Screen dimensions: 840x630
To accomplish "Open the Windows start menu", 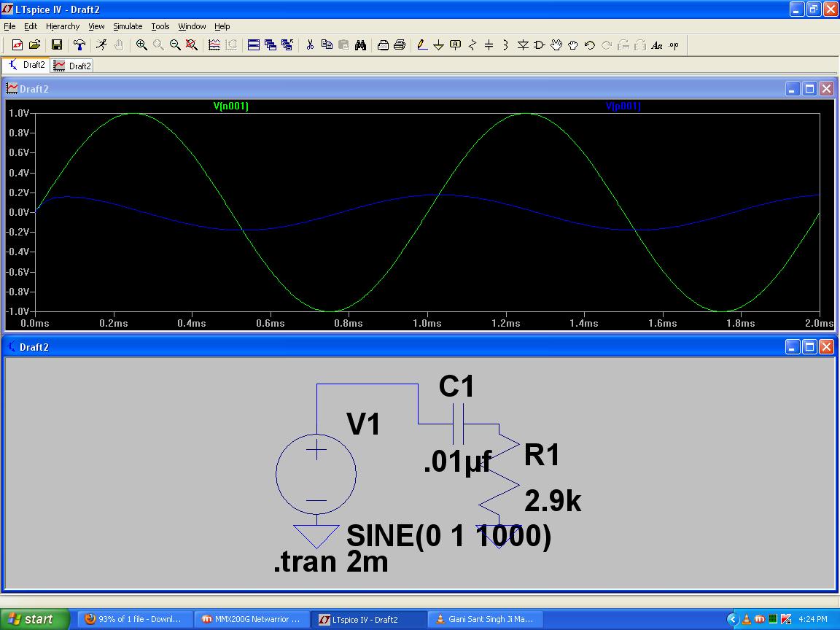I will click(35, 619).
